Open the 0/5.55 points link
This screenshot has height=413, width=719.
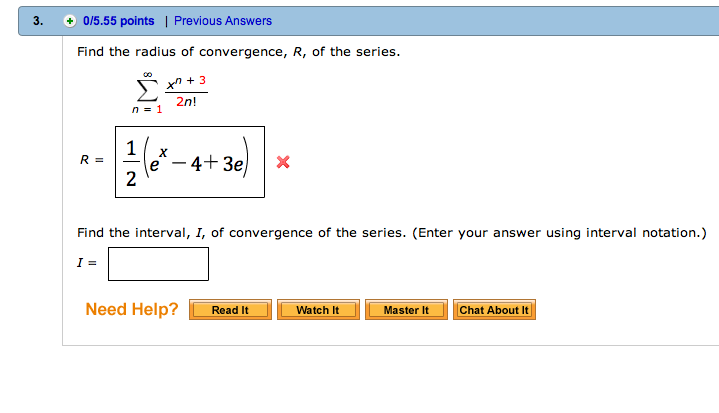tap(118, 21)
